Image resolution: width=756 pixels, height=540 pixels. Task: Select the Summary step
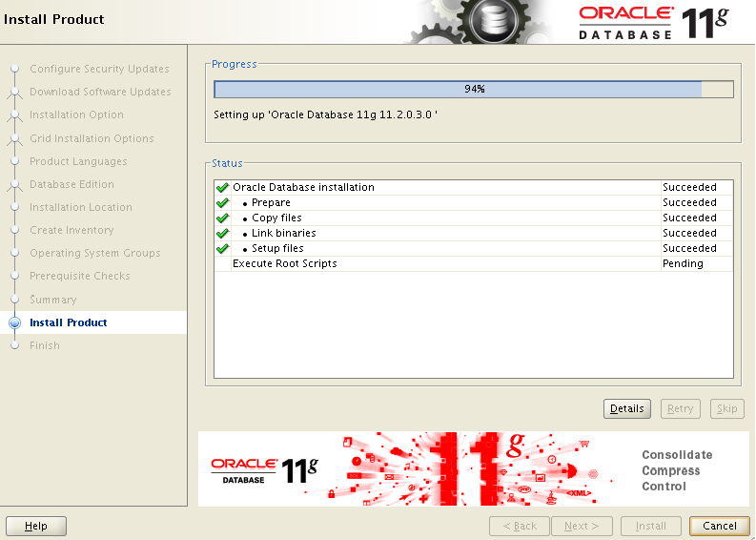click(x=53, y=300)
